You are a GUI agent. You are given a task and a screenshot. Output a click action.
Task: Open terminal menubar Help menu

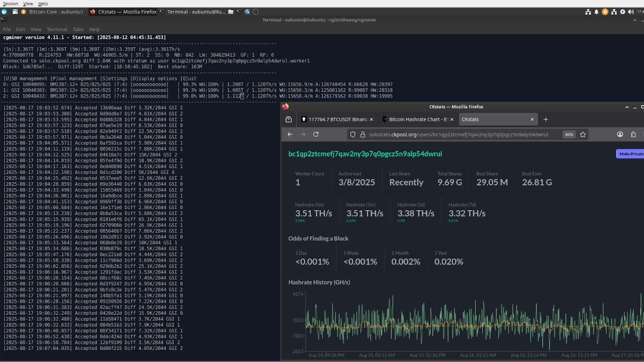coord(94,29)
